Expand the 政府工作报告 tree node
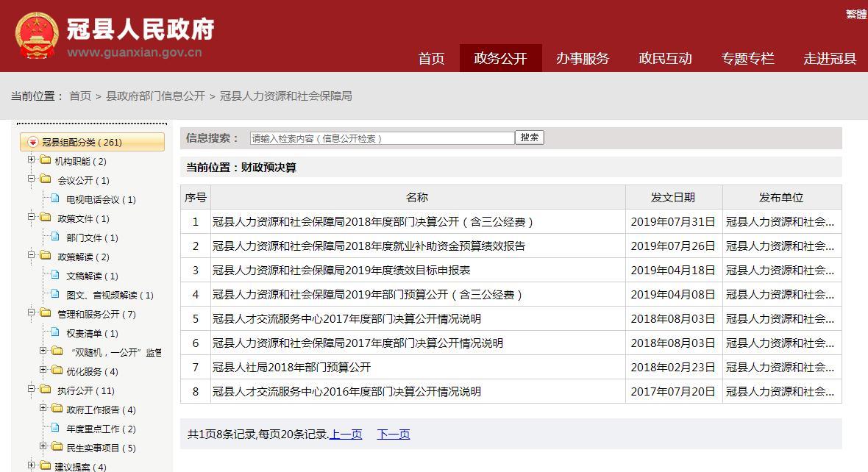Screen dimensions: 868x472 43,408
